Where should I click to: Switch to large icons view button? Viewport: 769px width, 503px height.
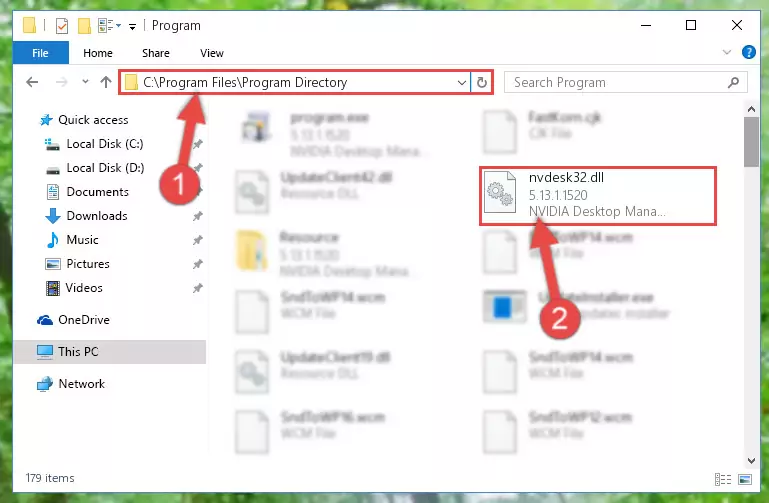click(x=744, y=479)
